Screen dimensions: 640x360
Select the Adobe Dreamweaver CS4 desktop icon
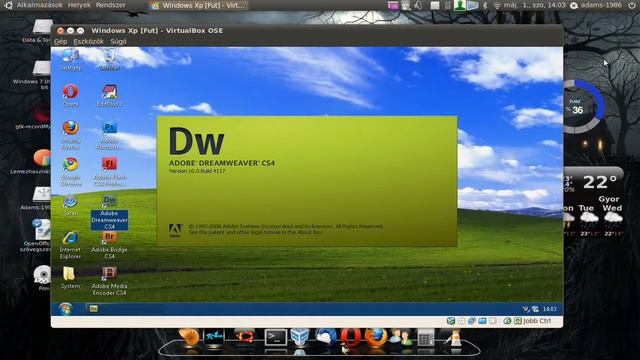(109, 211)
